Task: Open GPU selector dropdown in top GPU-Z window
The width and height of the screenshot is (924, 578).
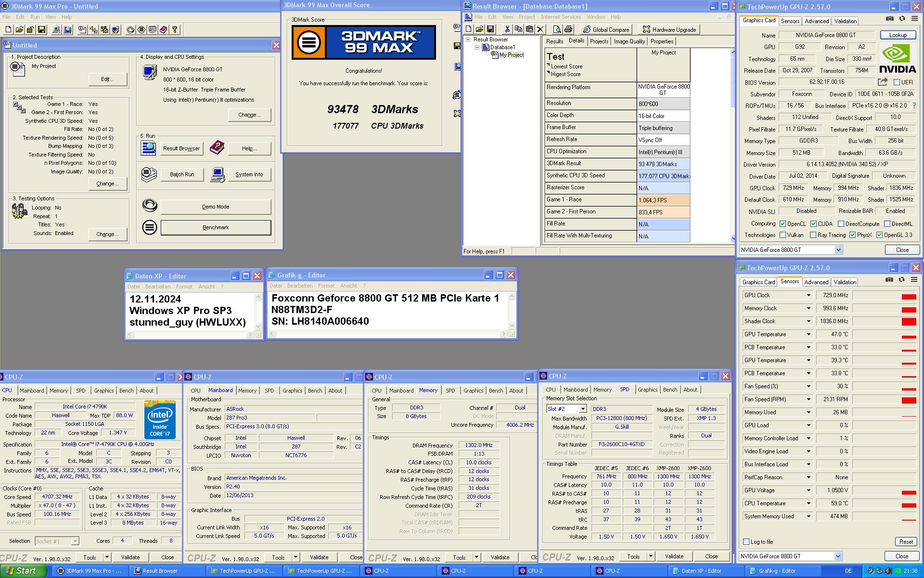Action: point(838,250)
